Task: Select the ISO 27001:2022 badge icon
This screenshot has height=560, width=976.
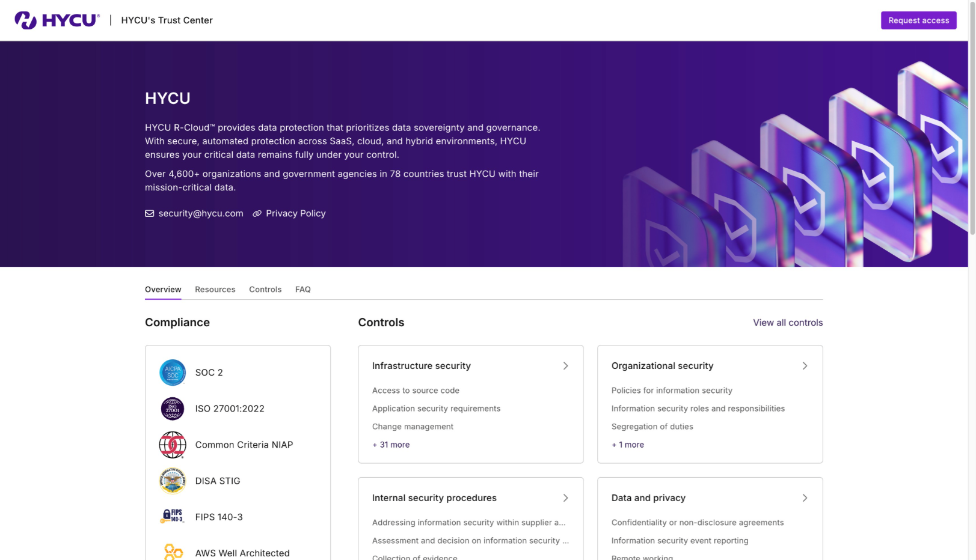Action: pos(173,409)
